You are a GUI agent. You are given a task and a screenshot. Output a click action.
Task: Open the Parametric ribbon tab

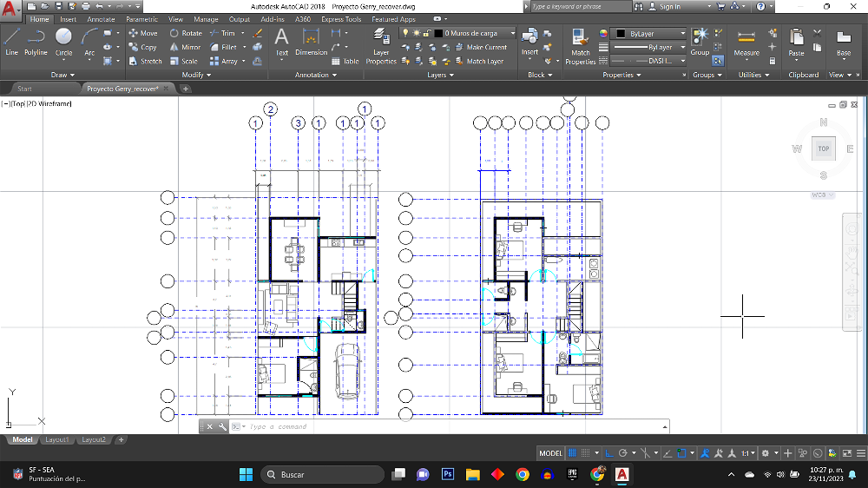tap(141, 19)
